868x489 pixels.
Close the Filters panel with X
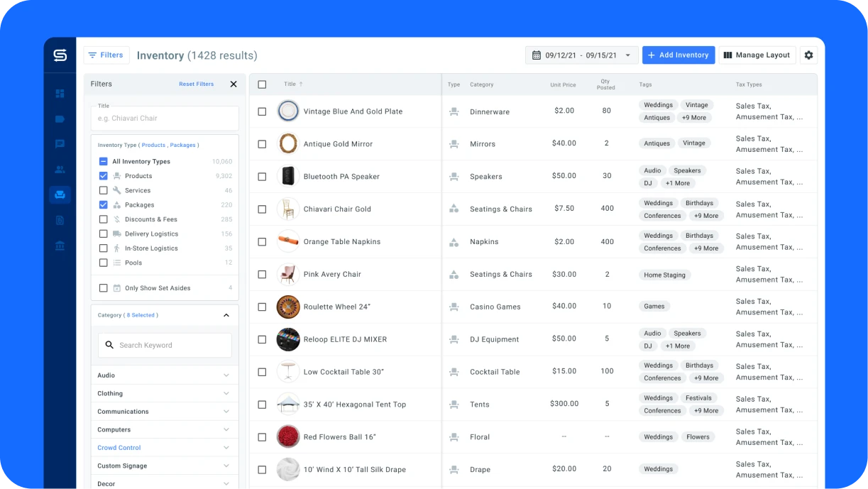tap(234, 84)
